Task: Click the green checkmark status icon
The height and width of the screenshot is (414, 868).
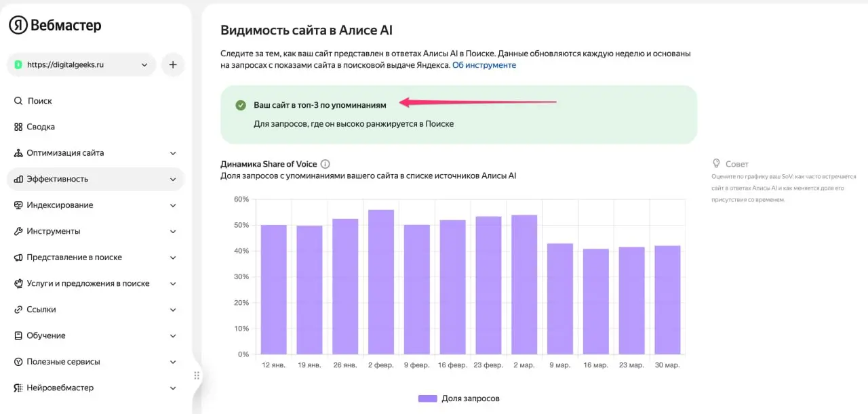Action: click(x=240, y=105)
